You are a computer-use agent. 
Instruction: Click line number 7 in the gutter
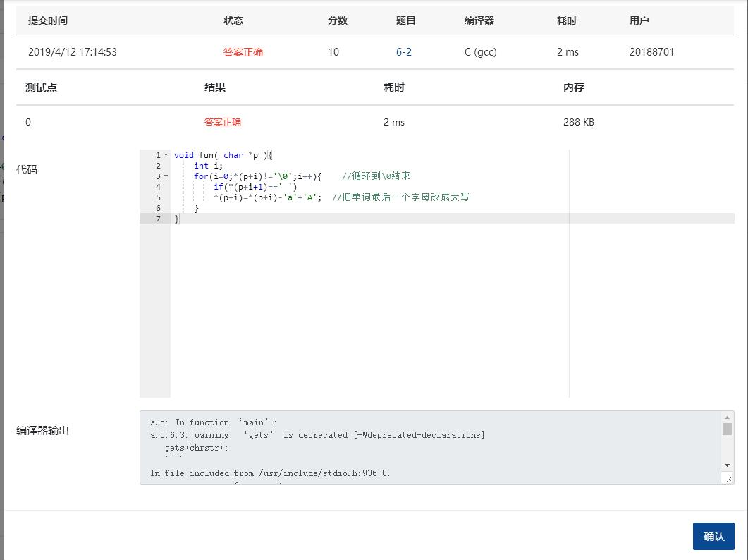pos(158,219)
